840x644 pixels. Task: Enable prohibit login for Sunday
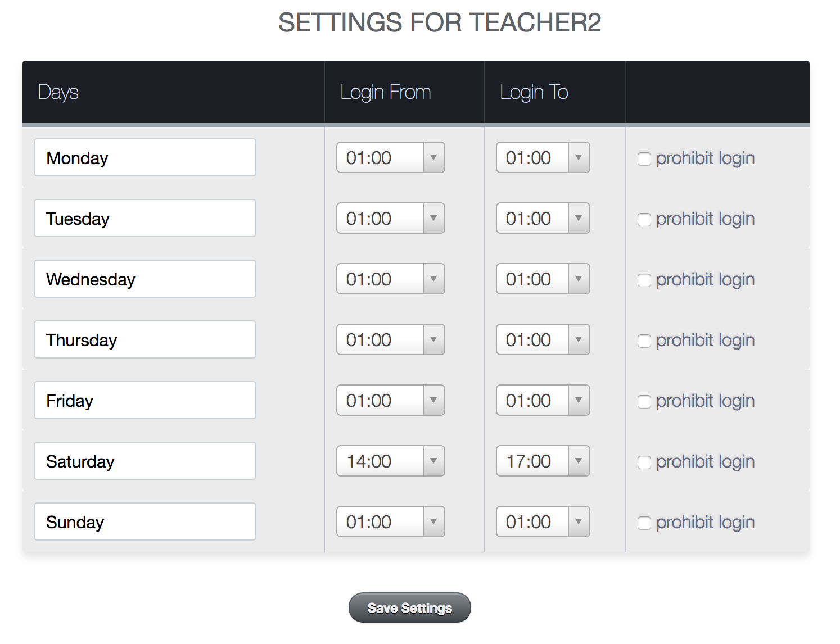[644, 523]
